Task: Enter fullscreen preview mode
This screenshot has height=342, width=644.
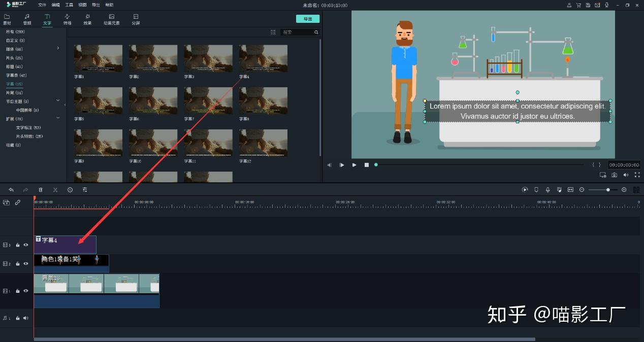Action: [x=637, y=175]
